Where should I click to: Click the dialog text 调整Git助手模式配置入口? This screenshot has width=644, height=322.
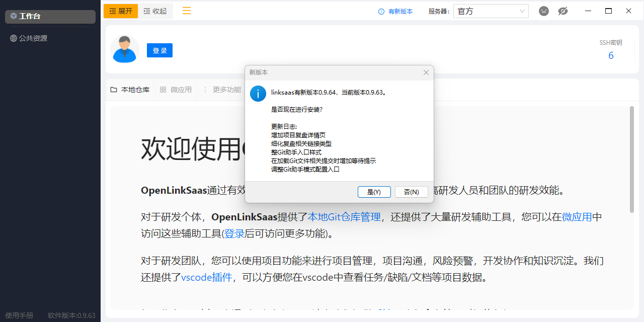[x=305, y=169]
